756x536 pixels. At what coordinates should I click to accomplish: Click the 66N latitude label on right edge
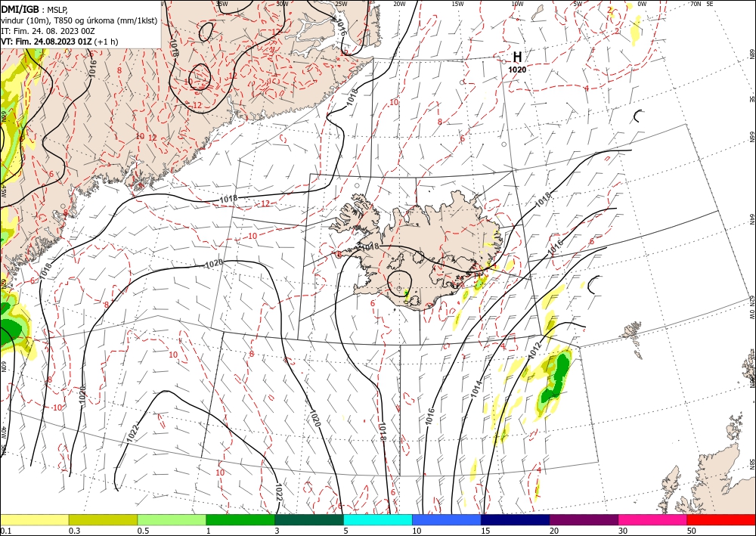click(x=751, y=136)
